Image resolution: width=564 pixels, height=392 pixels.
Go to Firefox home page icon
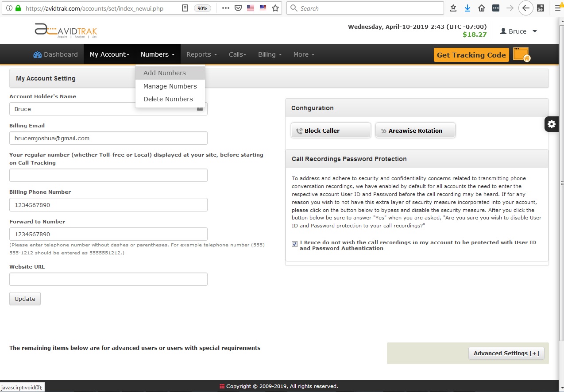click(482, 8)
